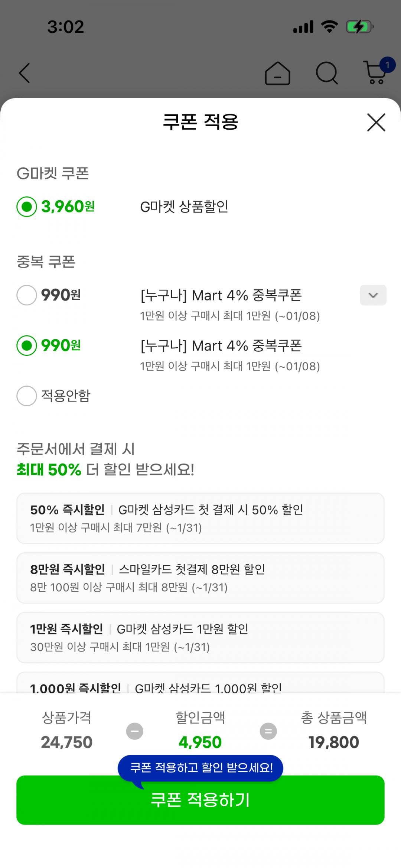The width and height of the screenshot is (401, 868).
Task: Tap the minus symbol beside 할인금액
Action: pos(135,731)
